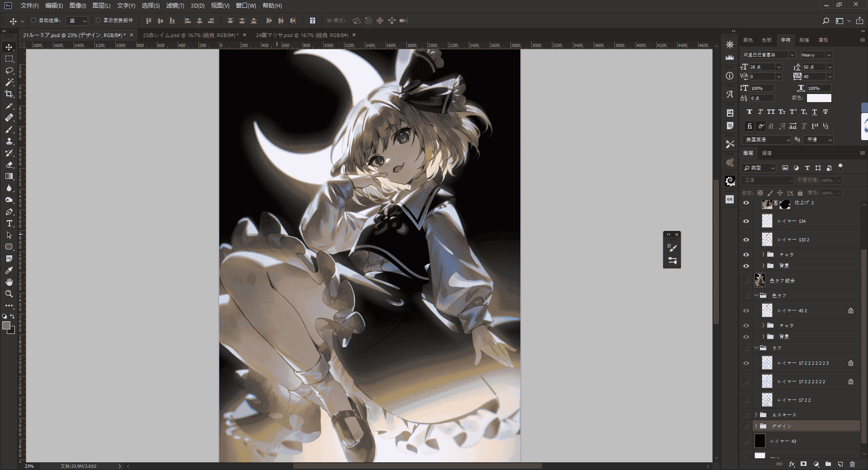
Task: Open the 滤镜(T) menu
Action: click(175, 6)
